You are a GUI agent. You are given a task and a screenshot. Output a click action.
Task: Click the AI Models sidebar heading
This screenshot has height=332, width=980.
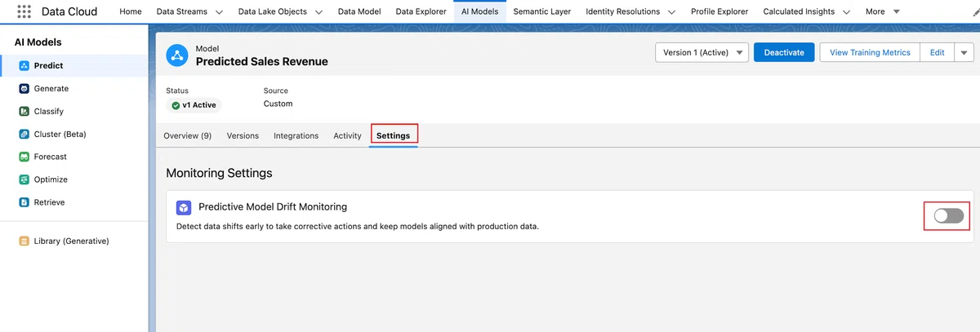(x=38, y=42)
